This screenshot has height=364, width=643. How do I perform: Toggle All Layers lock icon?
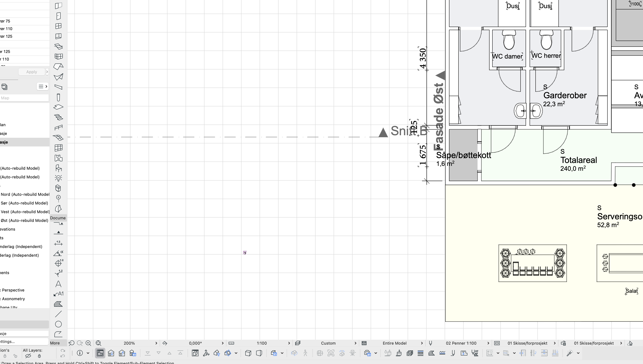[x=39, y=356]
